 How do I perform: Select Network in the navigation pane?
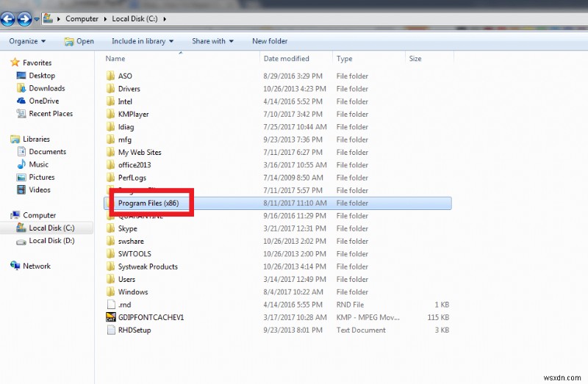pyautogui.click(x=36, y=266)
